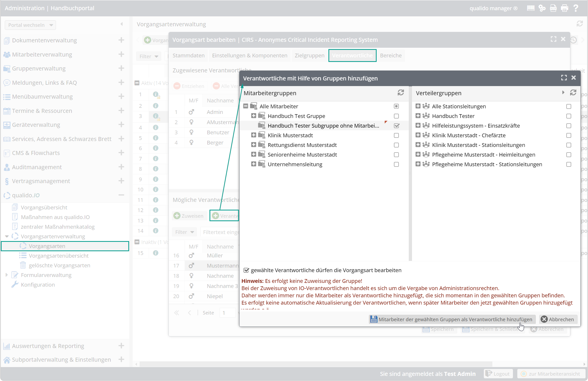Switch to the Zielgruppen tab
The width and height of the screenshot is (588, 381).
309,56
